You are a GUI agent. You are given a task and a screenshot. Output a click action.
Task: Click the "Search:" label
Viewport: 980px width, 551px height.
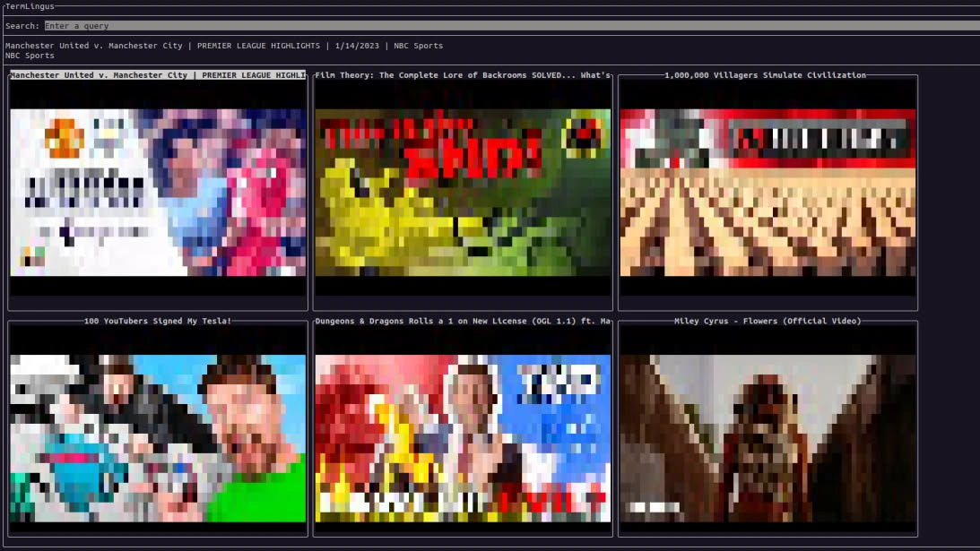tap(22, 26)
